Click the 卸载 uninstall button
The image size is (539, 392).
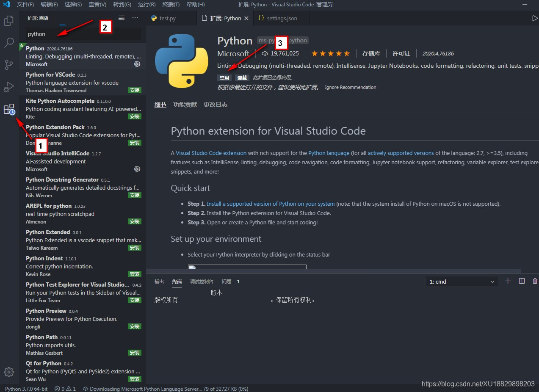pyautogui.click(x=242, y=78)
